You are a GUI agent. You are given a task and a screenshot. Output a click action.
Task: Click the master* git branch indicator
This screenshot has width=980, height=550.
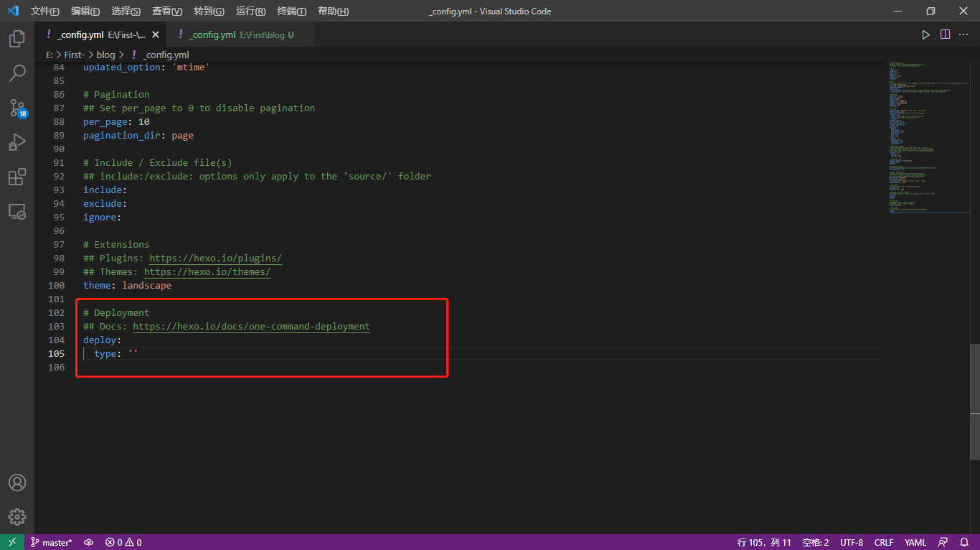click(x=51, y=542)
